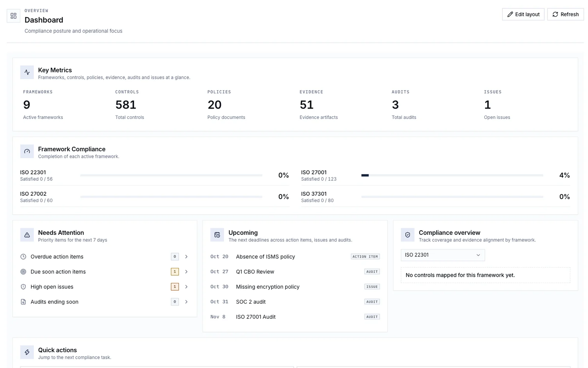The width and height of the screenshot is (588, 368).
Task: Click the Frameworks metric value 9
Action: 27,105
